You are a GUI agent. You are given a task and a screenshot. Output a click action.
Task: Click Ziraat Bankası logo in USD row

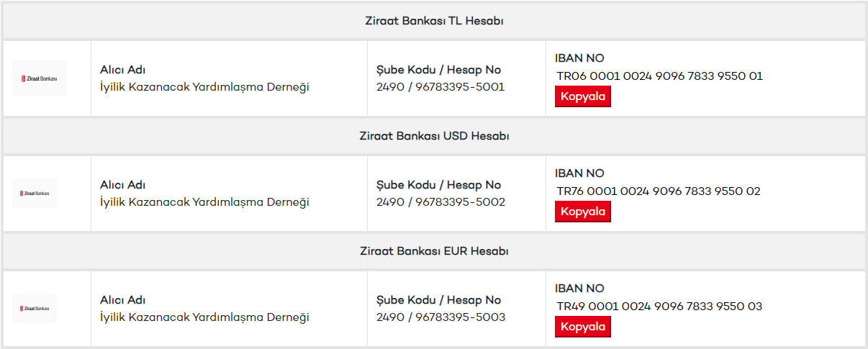coord(35,194)
